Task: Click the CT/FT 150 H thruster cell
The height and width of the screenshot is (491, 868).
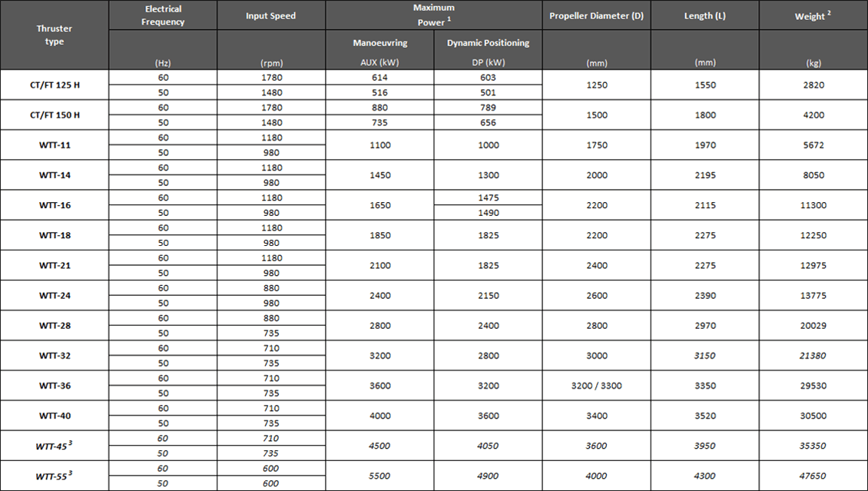Action: (x=55, y=115)
